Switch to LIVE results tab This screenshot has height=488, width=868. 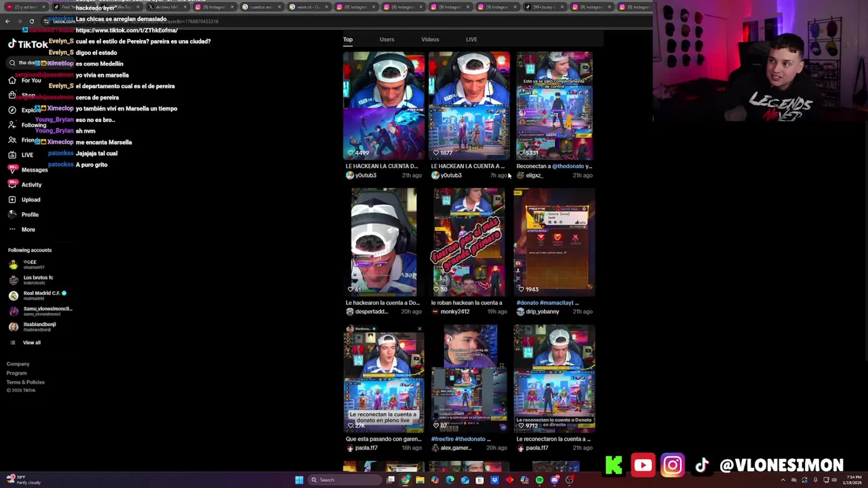point(471,39)
